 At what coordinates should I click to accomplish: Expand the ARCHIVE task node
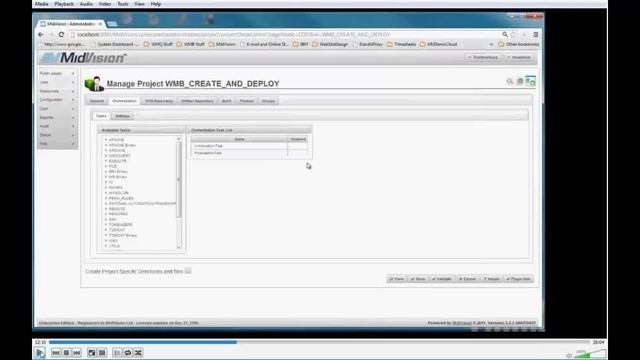click(106, 151)
